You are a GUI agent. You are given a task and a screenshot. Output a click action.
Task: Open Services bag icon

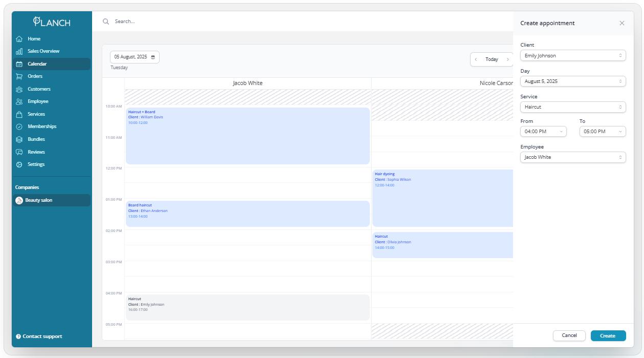pyautogui.click(x=19, y=114)
